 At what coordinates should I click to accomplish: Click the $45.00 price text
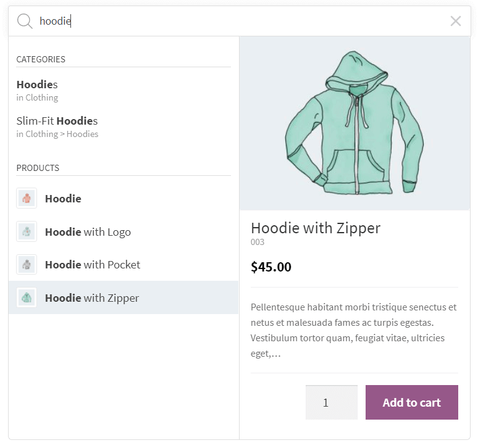271,267
